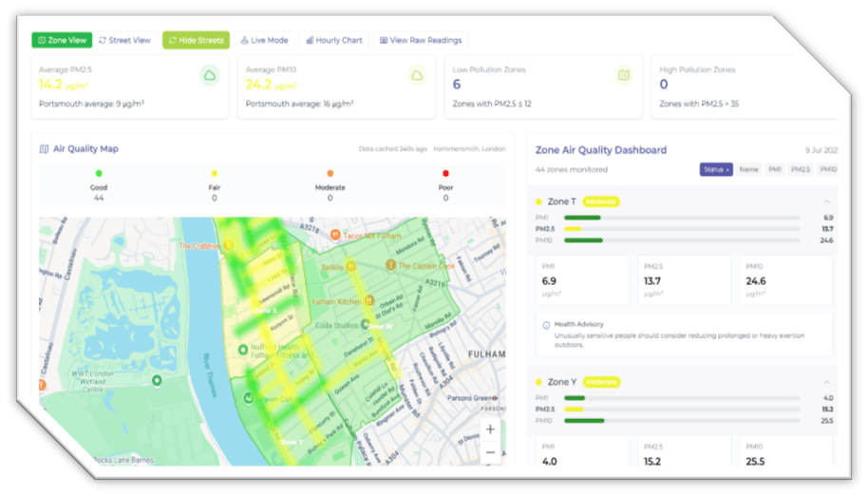Viewport: 868px width, 496px height.
Task: Click the Zone Y PM10 progress bar
Action: coord(682,421)
